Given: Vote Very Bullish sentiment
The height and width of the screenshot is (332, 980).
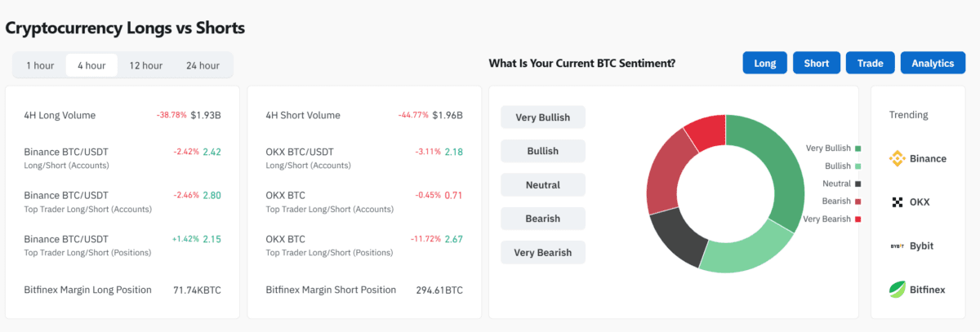Looking at the screenshot, I should pos(543,117).
